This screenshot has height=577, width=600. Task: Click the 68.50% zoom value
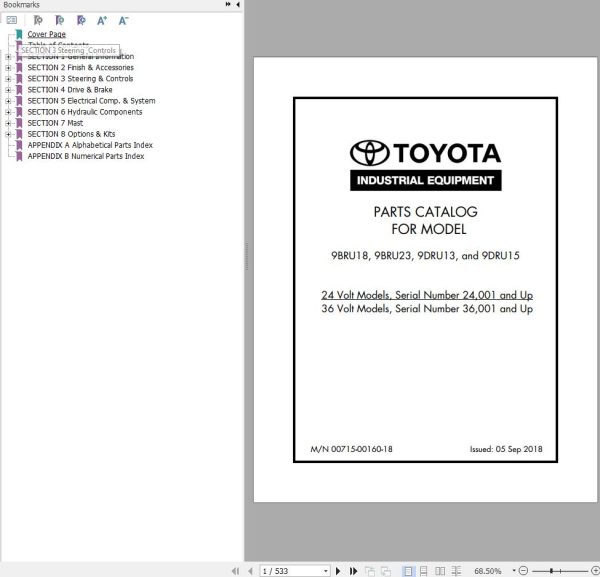tap(488, 571)
